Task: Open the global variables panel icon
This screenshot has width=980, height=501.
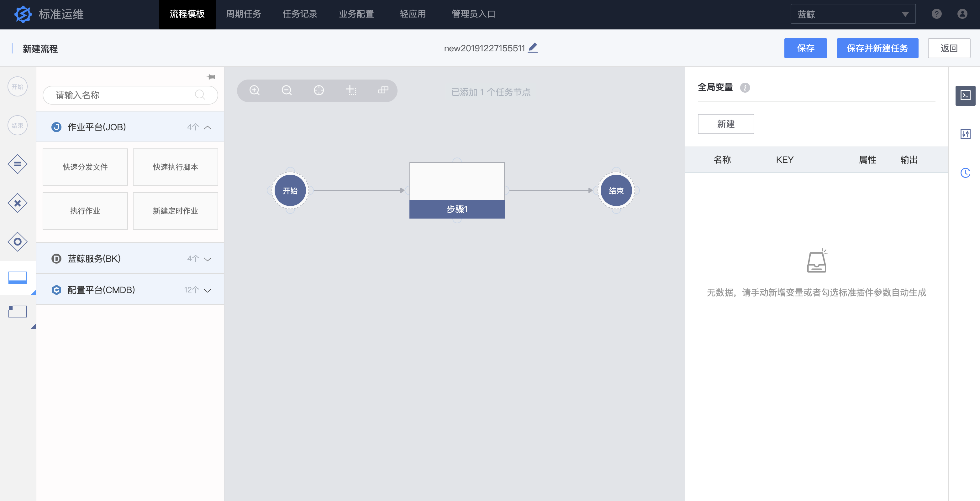Action: 965,96
